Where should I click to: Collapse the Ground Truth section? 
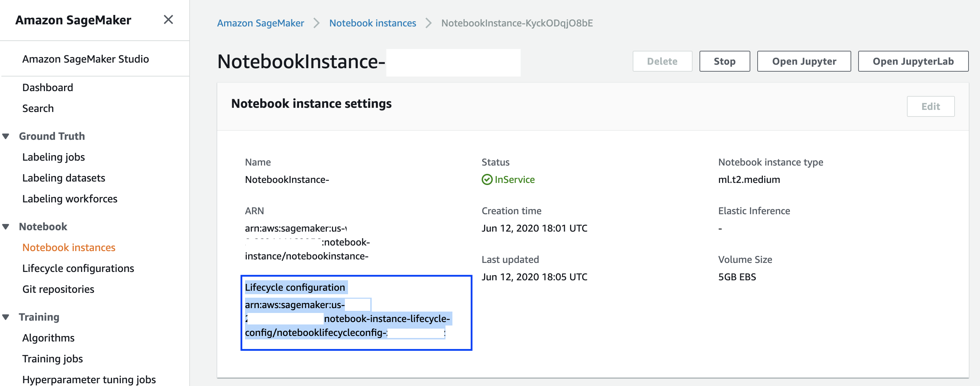(x=6, y=136)
